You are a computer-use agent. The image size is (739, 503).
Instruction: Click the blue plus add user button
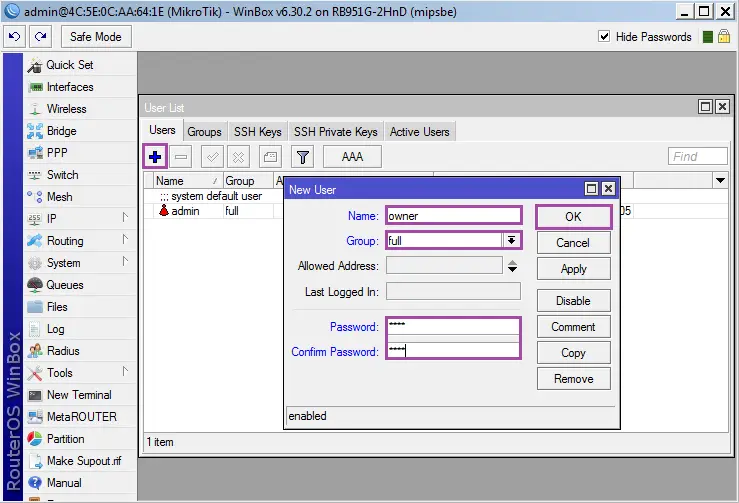tap(155, 157)
